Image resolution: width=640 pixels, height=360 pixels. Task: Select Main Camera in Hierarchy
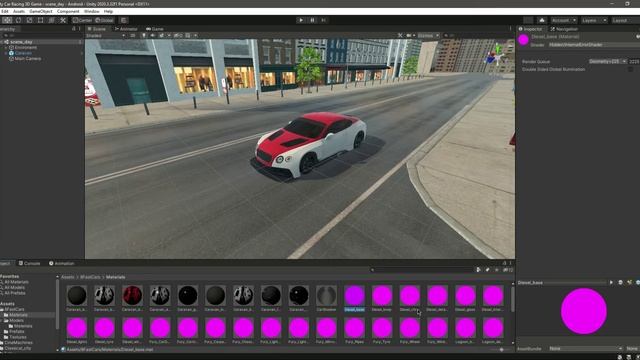click(28, 59)
